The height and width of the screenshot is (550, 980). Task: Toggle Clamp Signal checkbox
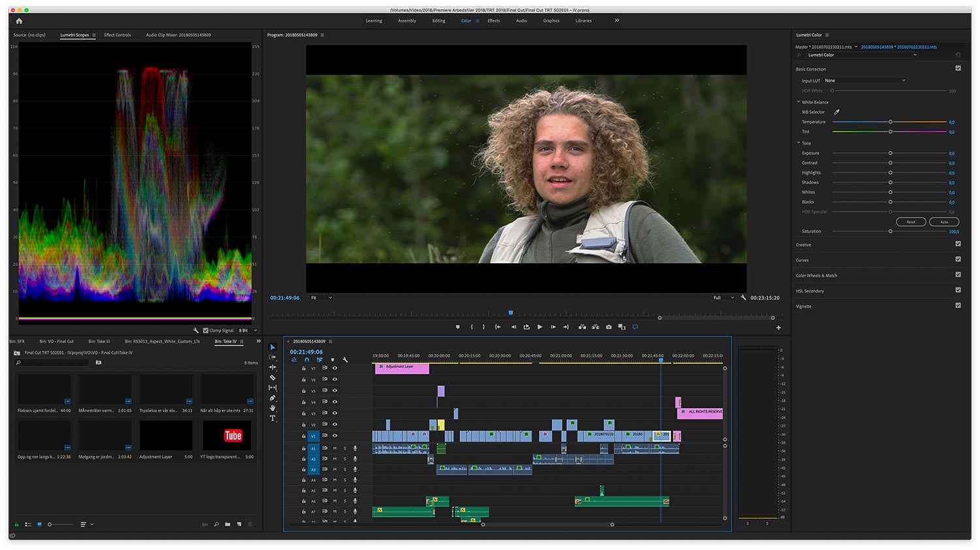tap(206, 331)
